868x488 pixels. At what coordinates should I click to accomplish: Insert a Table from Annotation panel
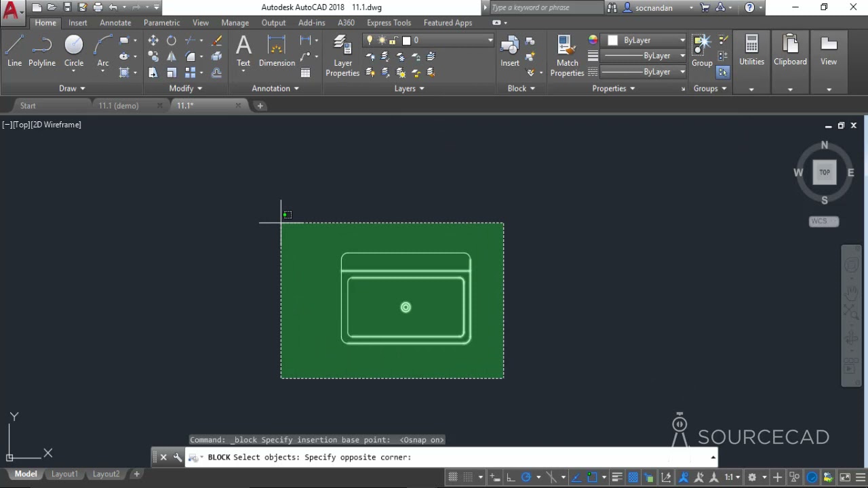(x=306, y=73)
